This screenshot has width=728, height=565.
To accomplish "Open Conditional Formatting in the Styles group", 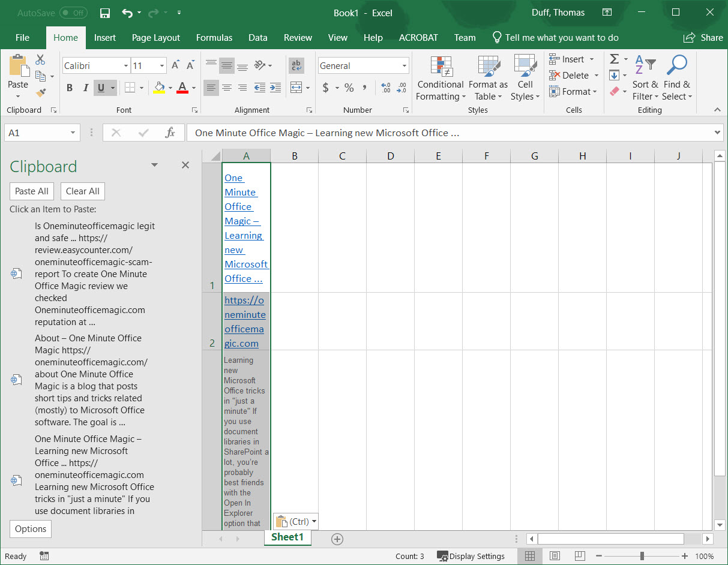I will tap(440, 78).
